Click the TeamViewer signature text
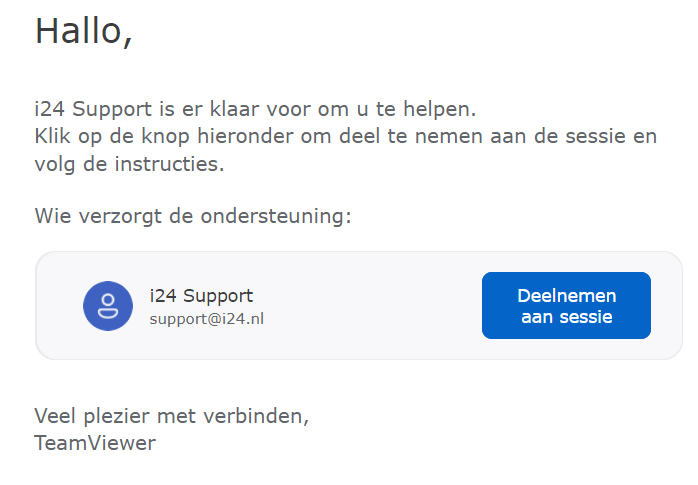 point(95,443)
